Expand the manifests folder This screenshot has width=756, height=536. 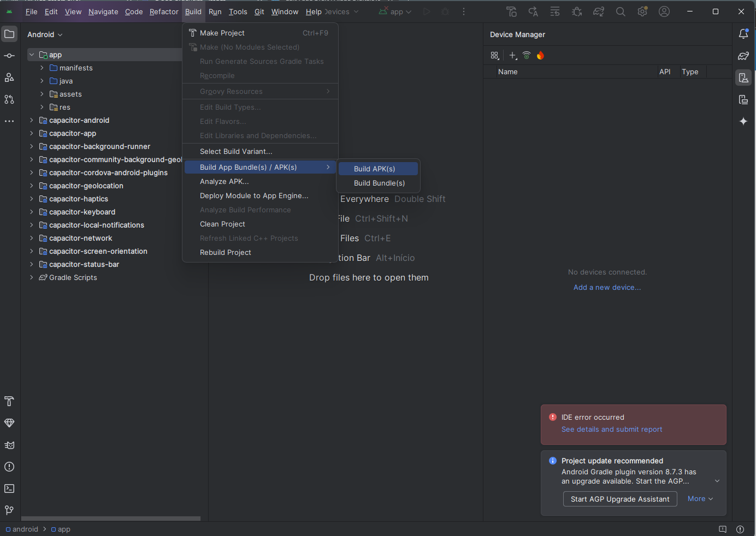(42, 68)
